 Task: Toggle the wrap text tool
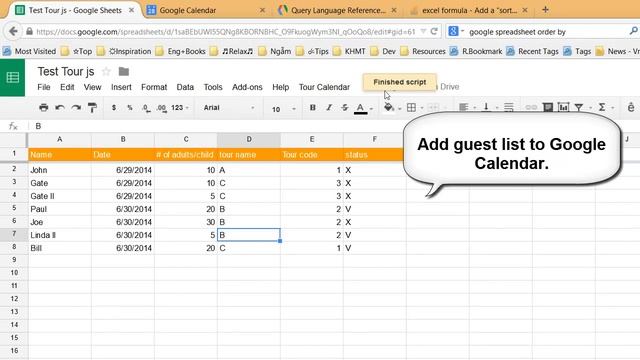point(509,108)
